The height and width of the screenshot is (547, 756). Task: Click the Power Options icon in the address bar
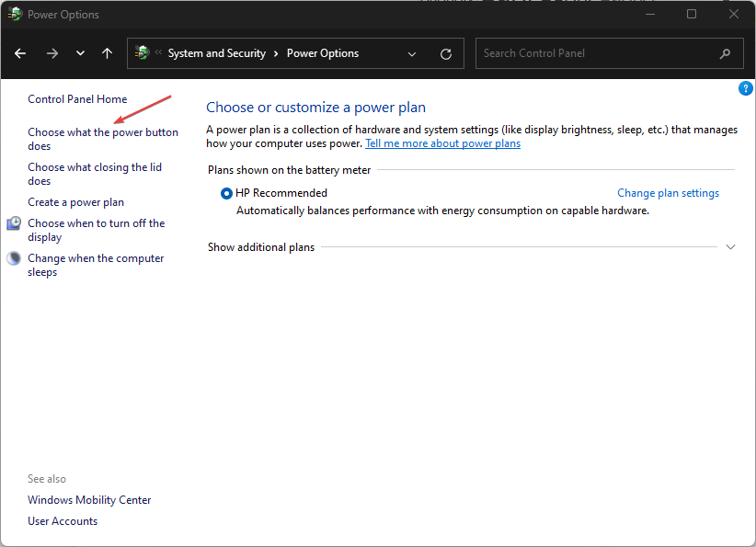point(143,53)
